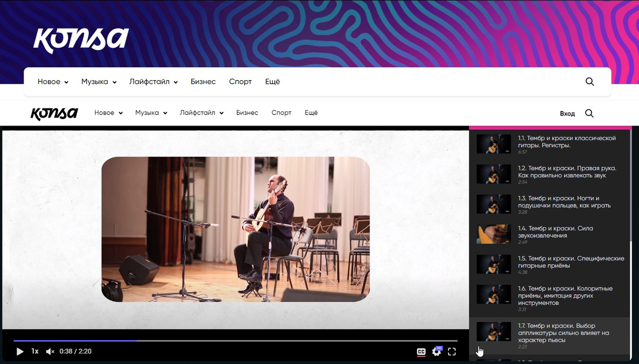Viewport: 639px width, 364px height.
Task: Click the small black Konsa logo
Action: (x=54, y=113)
